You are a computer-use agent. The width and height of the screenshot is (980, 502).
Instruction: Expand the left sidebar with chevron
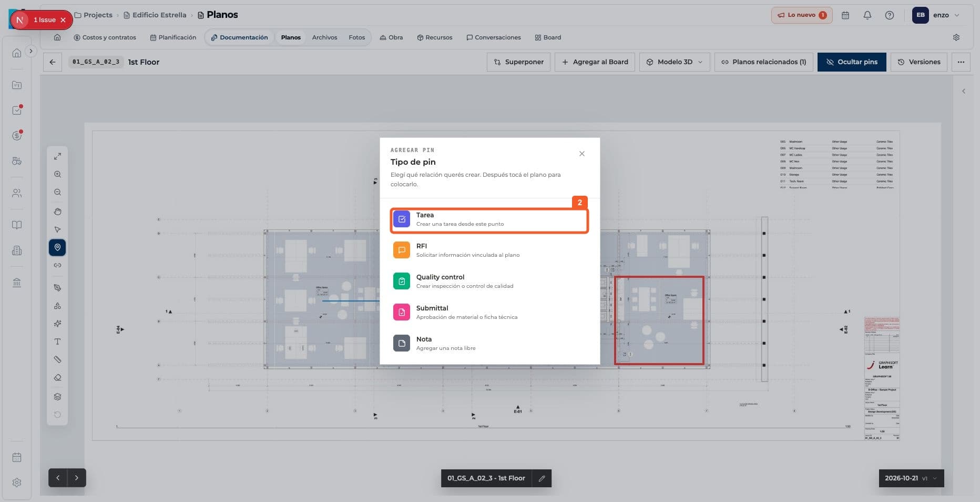click(31, 51)
